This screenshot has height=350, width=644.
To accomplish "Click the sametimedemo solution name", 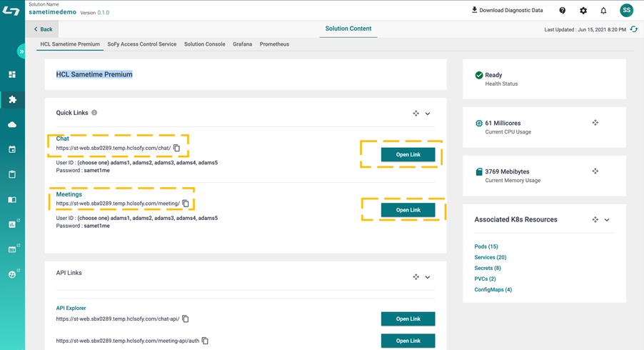I will pyautogui.click(x=53, y=12).
